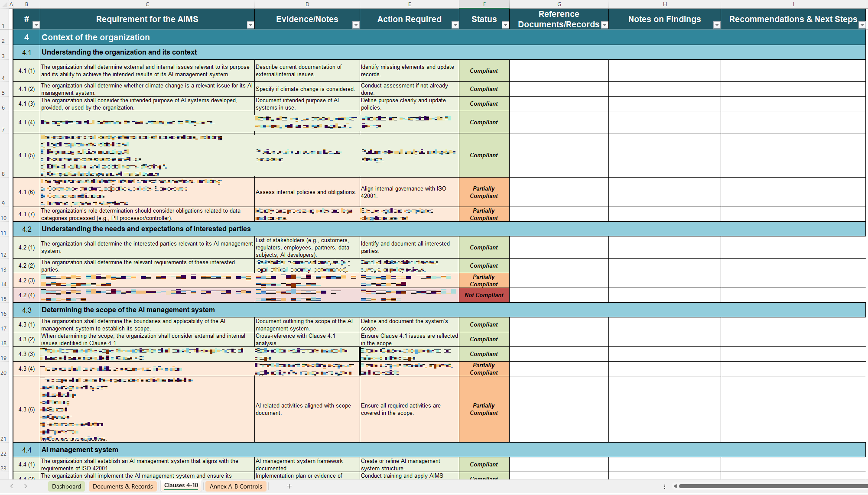Go to Annex A-B Controls tab

point(236,486)
